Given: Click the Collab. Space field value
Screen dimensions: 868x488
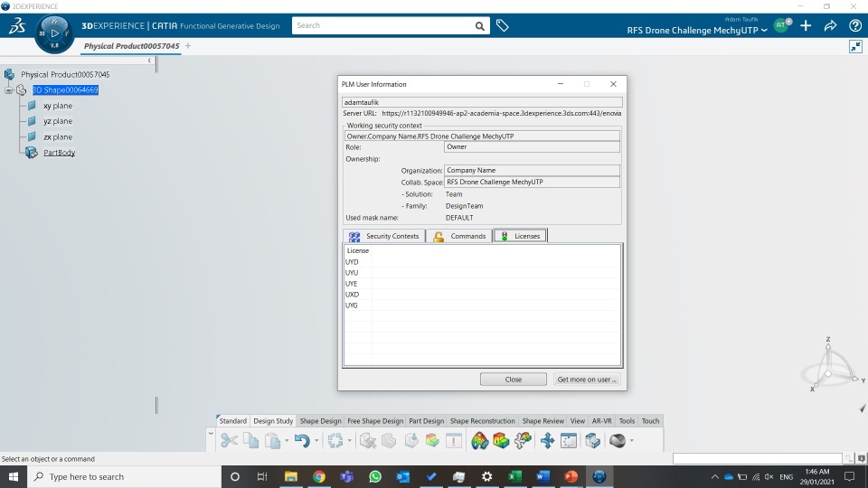Looking at the screenshot, I should (x=532, y=182).
